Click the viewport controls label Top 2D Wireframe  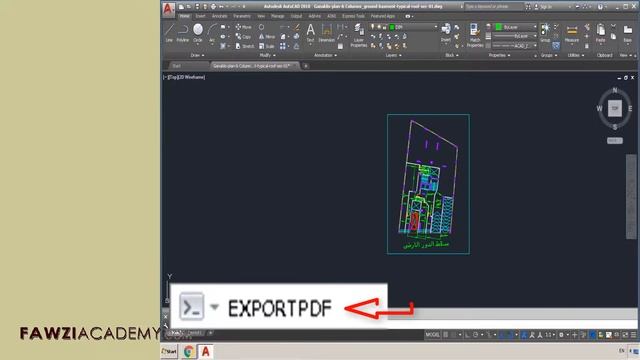(184, 77)
